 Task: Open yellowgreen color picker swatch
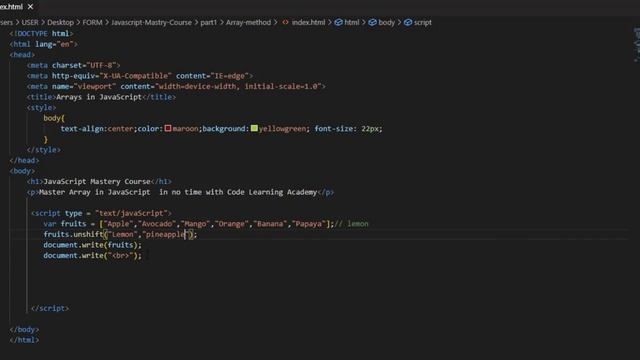(254, 128)
